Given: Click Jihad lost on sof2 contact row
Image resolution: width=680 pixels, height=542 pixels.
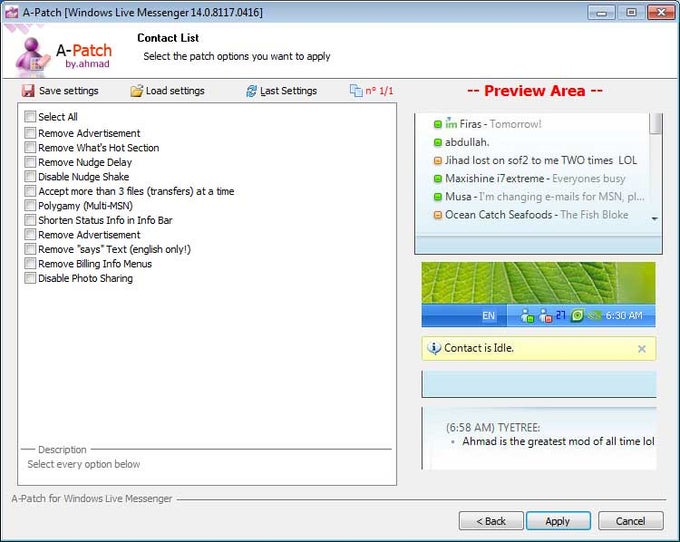Looking at the screenshot, I should pyautogui.click(x=541, y=160).
